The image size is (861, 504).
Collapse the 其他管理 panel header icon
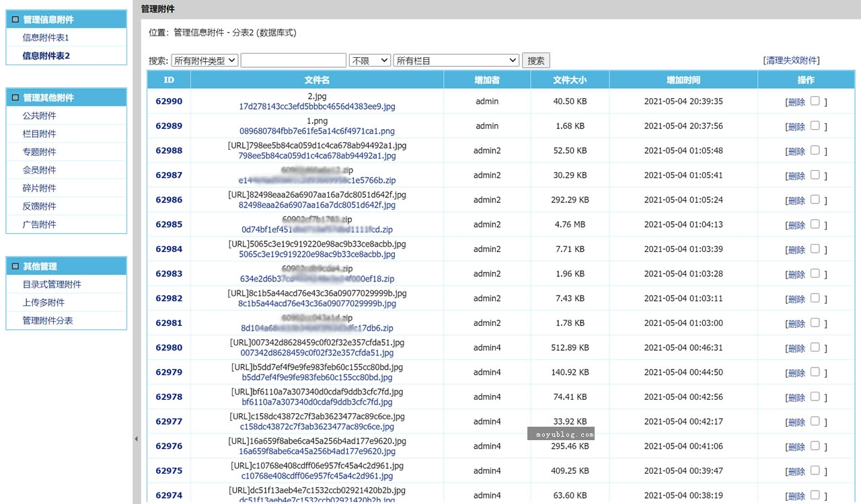point(16,266)
